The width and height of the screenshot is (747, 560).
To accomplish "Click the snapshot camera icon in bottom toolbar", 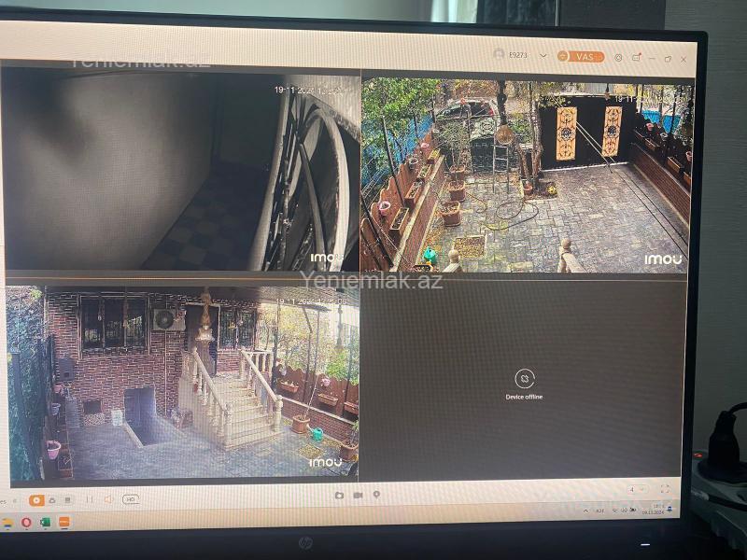I will point(339,495).
